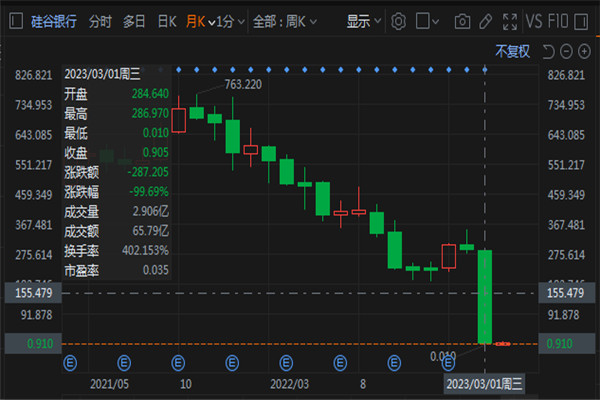This screenshot has width=600, height=400.
Task: Click the 涨跌额 value -287.205
Action: (148, 172)
